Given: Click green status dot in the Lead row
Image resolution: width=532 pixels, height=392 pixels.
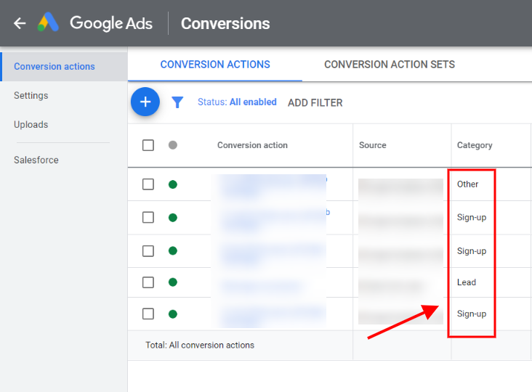Looking at the screenshot, I should coord(173,282).
